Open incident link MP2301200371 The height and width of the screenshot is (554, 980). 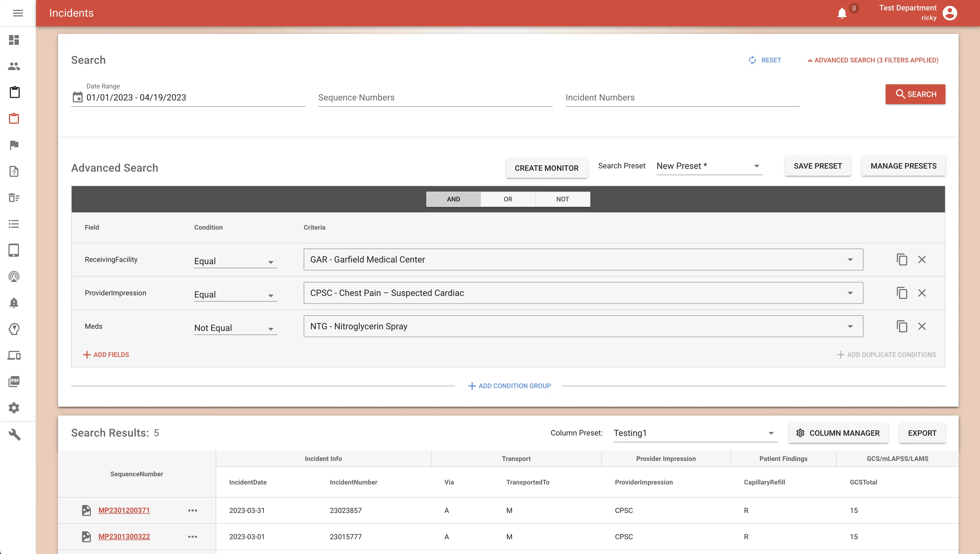click(124, 510)
